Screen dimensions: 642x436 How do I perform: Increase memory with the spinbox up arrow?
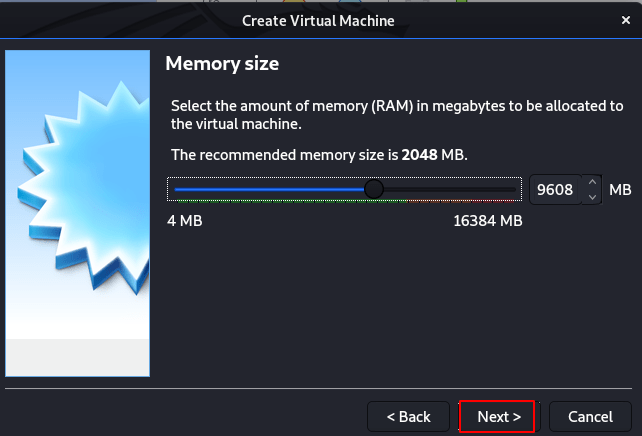592,182
